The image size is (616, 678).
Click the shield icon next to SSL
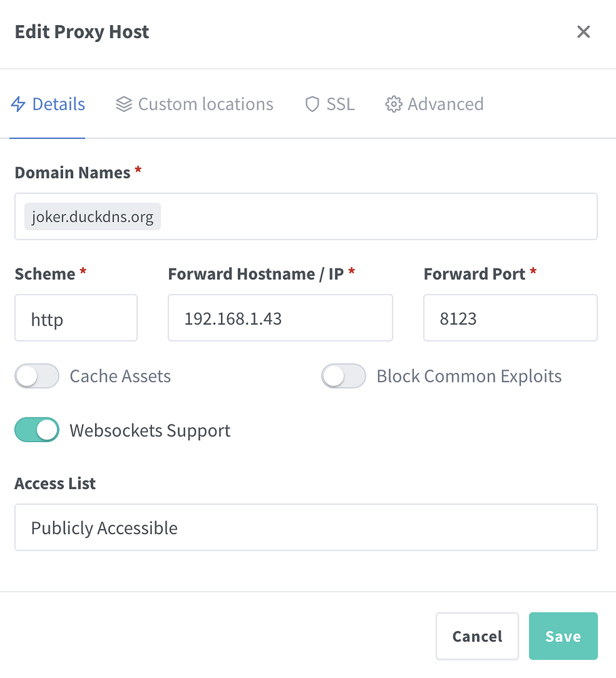[311, 104]
